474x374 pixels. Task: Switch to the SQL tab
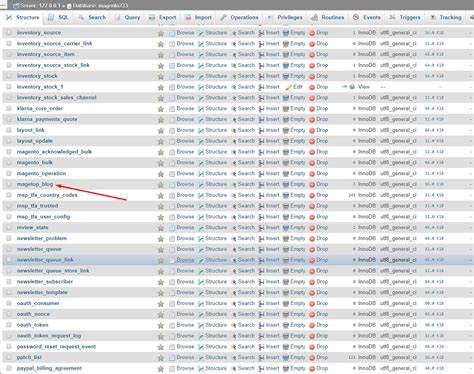pos(58,17)
